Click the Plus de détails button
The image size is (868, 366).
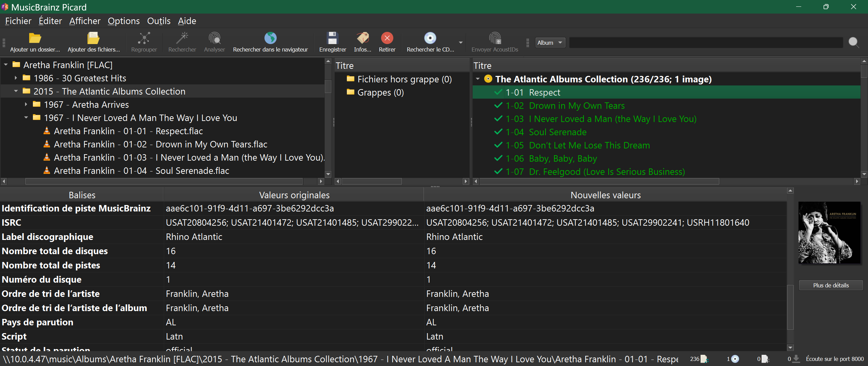(830, 285)
